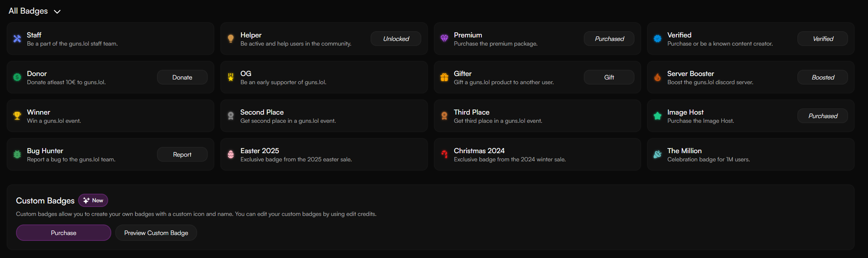
Task: Click the Donor badge title
Action: click(37, 74)
